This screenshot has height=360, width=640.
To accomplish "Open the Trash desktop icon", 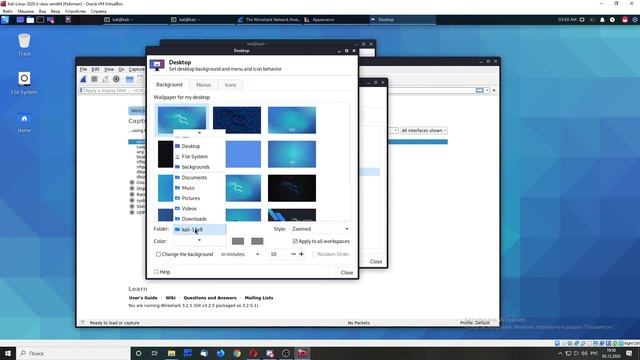I will [x=24, y=45].
